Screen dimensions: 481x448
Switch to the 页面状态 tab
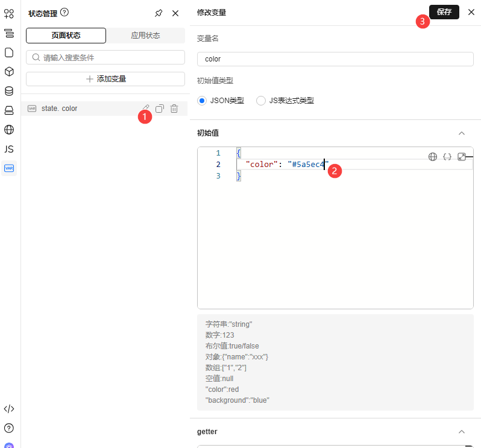coord(66,36)
